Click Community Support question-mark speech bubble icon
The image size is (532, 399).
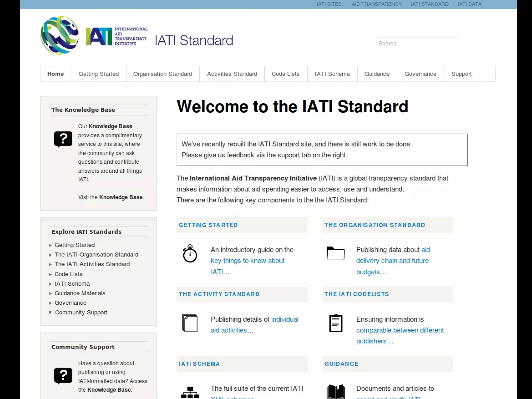[x=63, y=376]
